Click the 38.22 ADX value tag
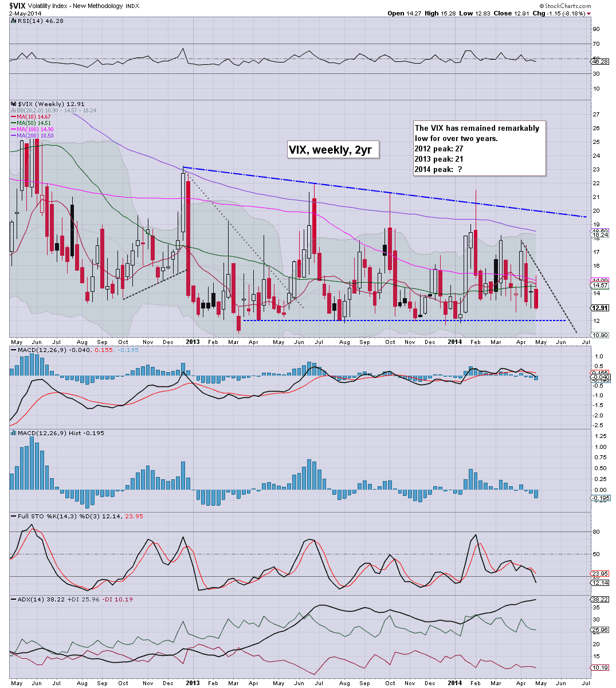This screenshot has width=616, height=688. pos(599,599)
